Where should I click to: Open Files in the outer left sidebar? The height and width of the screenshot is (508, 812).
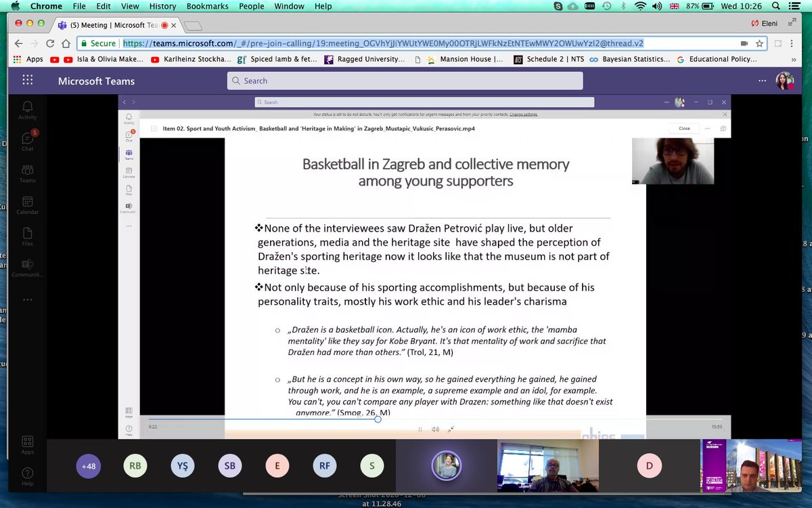[27, 237]
